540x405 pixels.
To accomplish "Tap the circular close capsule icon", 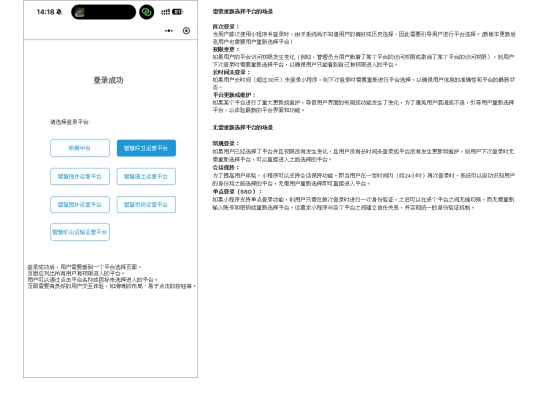I will 186,31.
